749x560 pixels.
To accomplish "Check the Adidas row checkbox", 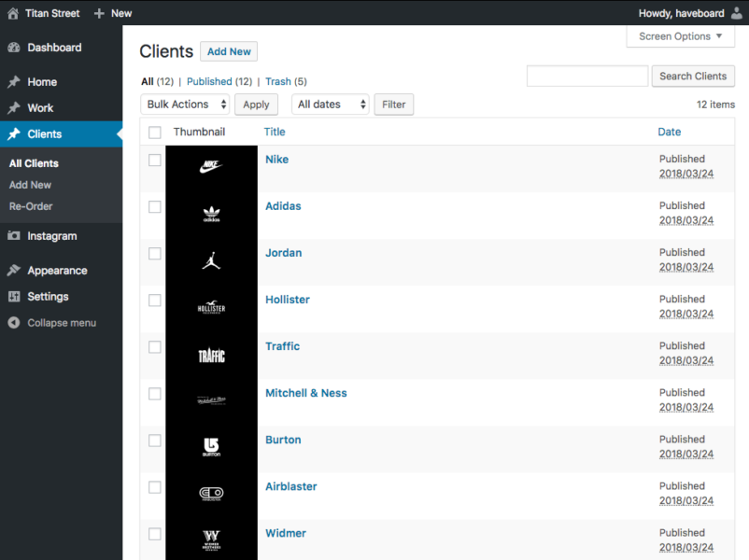I will coord(155,206).
